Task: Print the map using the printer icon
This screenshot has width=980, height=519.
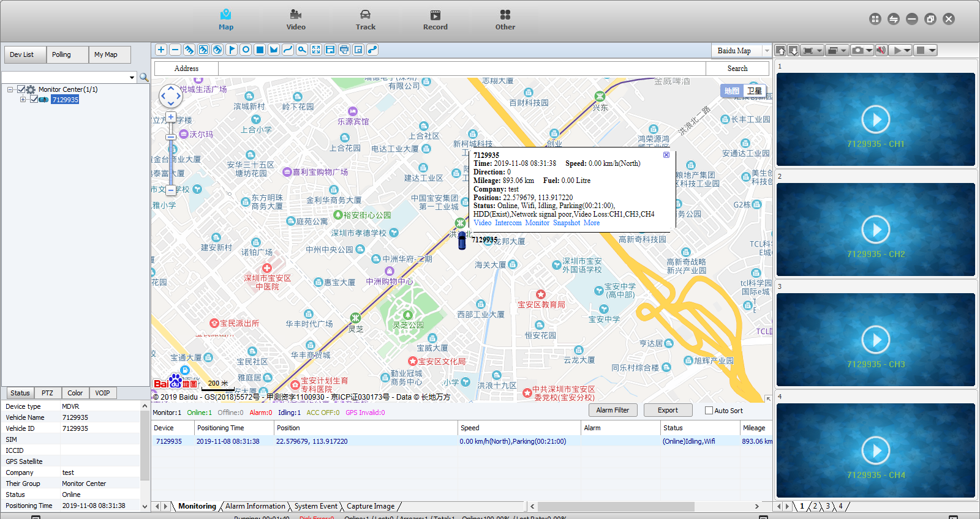Action: (x=344, y=50)
